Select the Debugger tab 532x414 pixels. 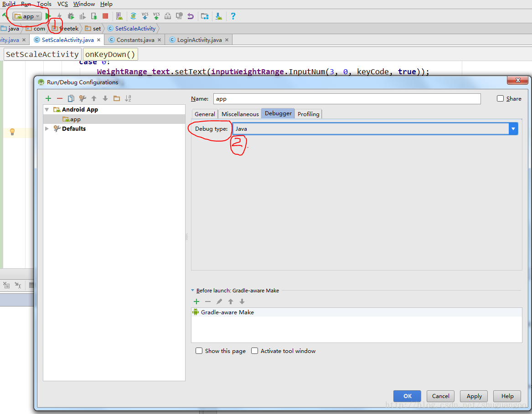click(x=278, y=113)
